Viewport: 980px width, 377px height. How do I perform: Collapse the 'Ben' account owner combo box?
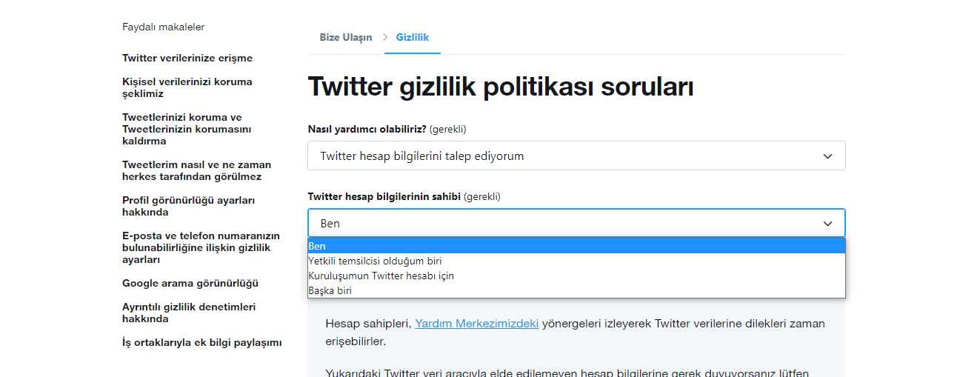(576, 224)
